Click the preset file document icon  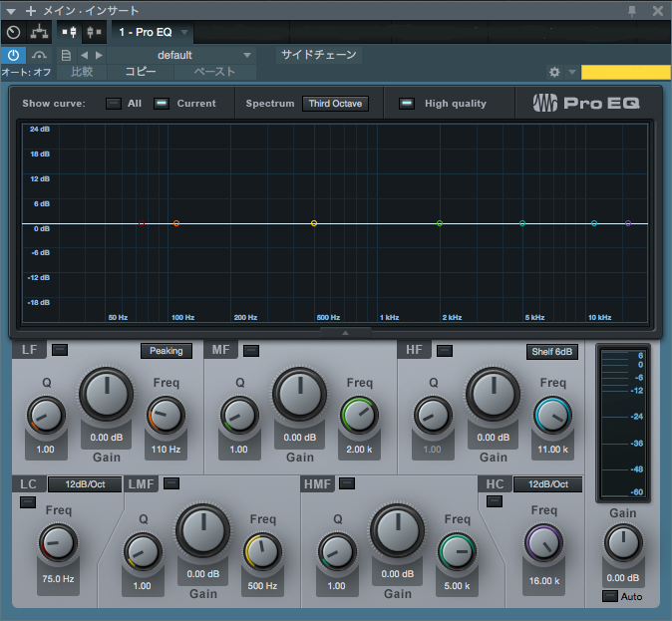[x=66, y=55]
